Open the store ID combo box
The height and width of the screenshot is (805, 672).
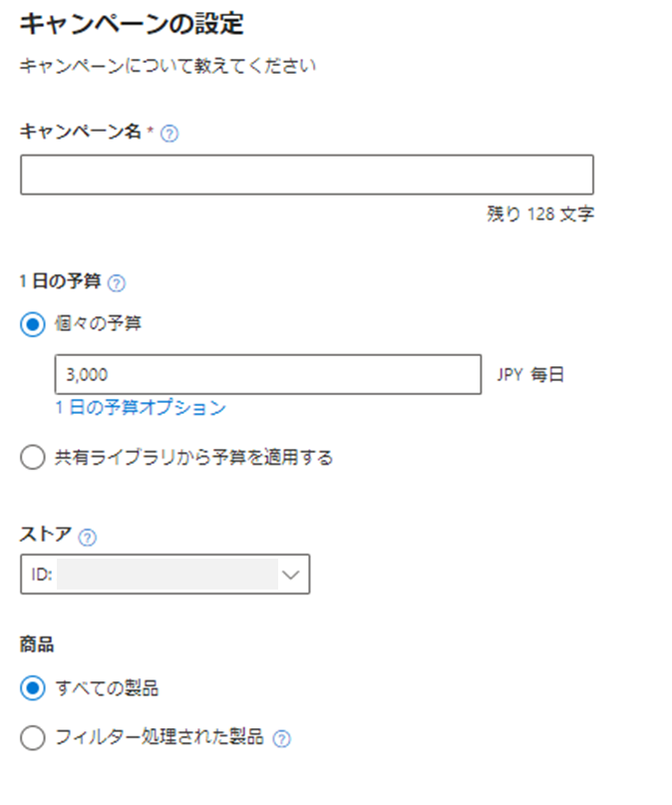click(x=166, y=574)
